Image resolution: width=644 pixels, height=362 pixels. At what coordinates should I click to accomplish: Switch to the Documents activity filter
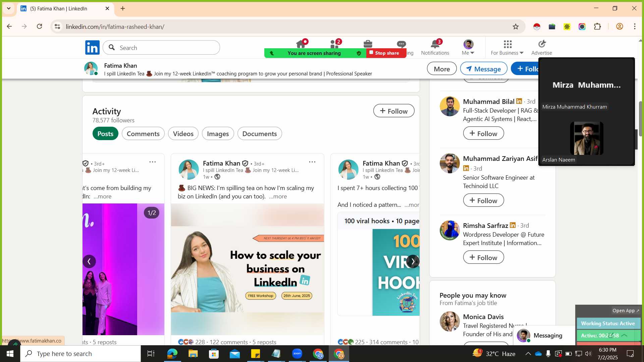[260, 133]
